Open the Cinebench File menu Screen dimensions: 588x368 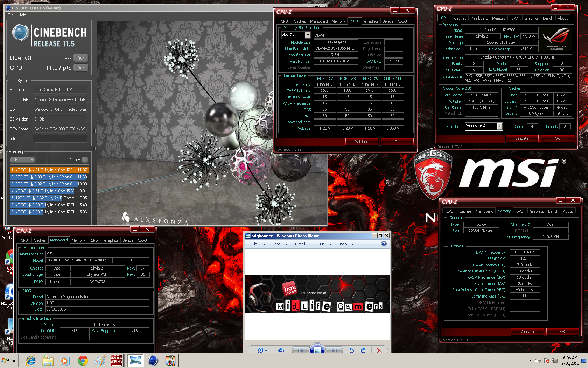(10, 15)
